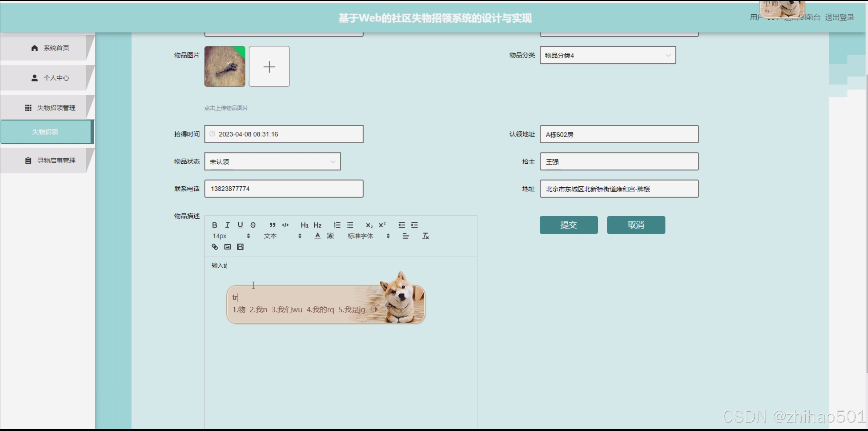Open the 物品分类4 category dropdown

click(607, 55)
